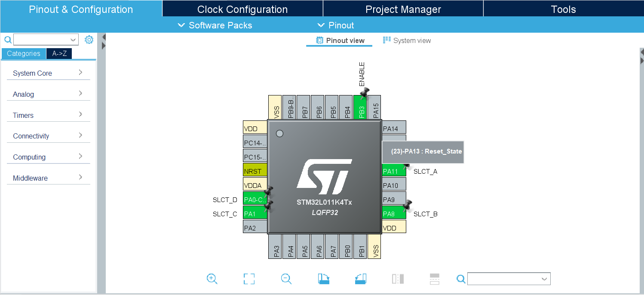Toggle pin PB3 assigned to ENABLE
644x295 pixels.
[x=361, y=108]
